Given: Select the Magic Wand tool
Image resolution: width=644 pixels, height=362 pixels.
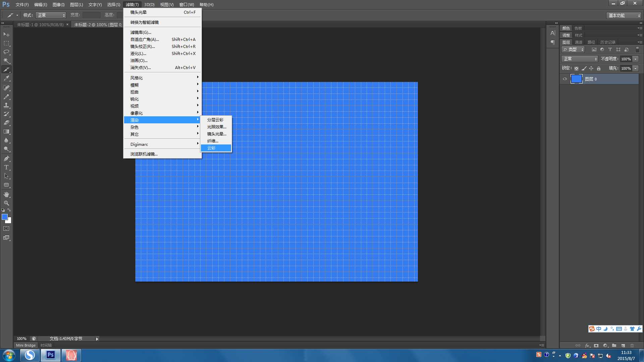Looking at the screenshot, I should coord(6,61).
